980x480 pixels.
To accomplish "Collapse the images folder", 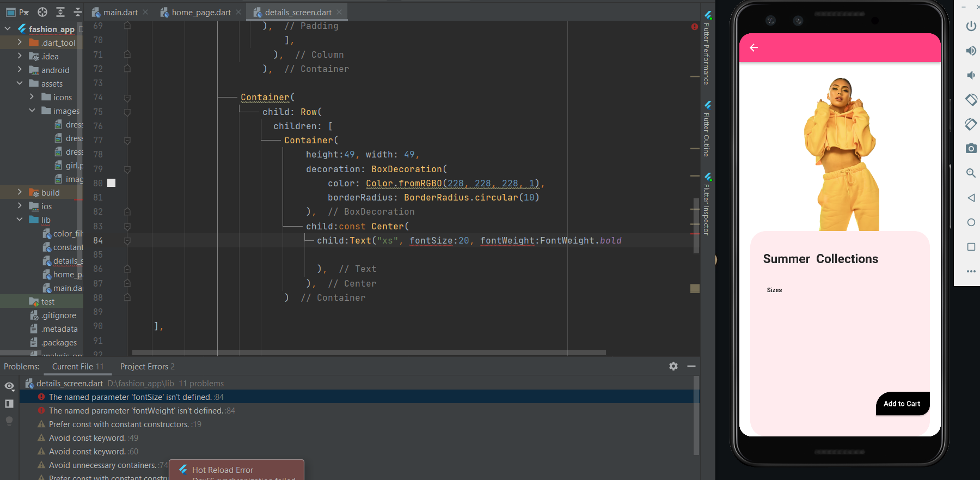I will point(32,111).
